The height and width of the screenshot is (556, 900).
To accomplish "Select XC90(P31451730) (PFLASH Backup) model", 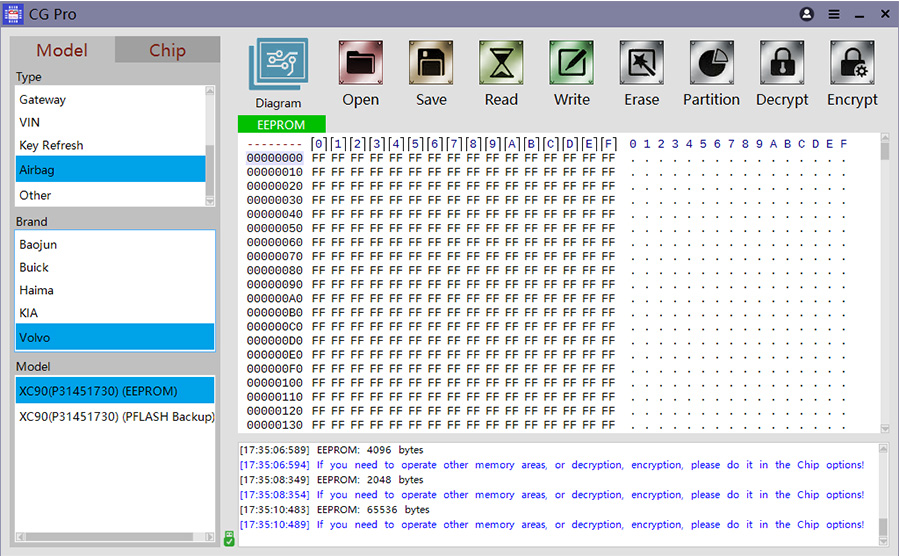I will click(115, 417).
